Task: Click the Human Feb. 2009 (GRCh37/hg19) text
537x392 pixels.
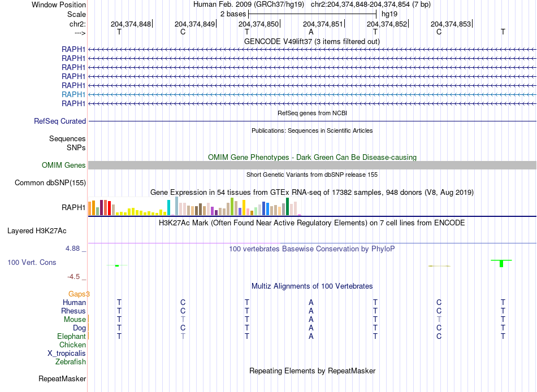Action: click(x=249, y=5)
